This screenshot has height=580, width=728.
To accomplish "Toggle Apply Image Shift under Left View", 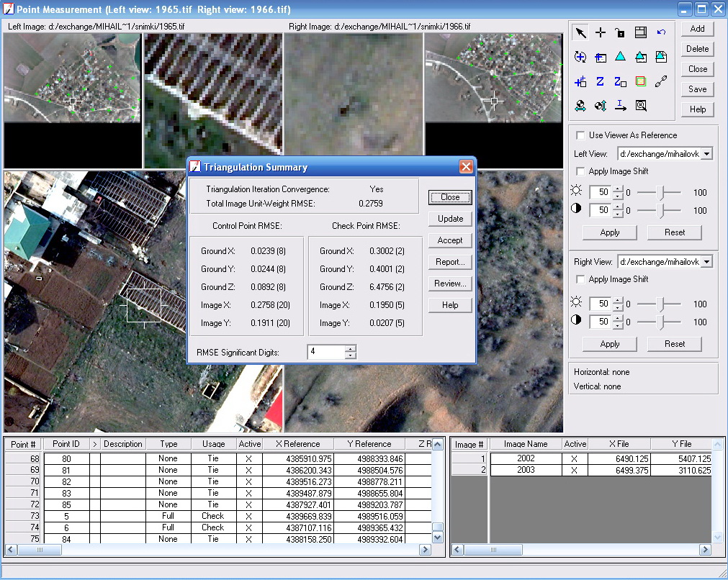I will (x=580, y=171).
